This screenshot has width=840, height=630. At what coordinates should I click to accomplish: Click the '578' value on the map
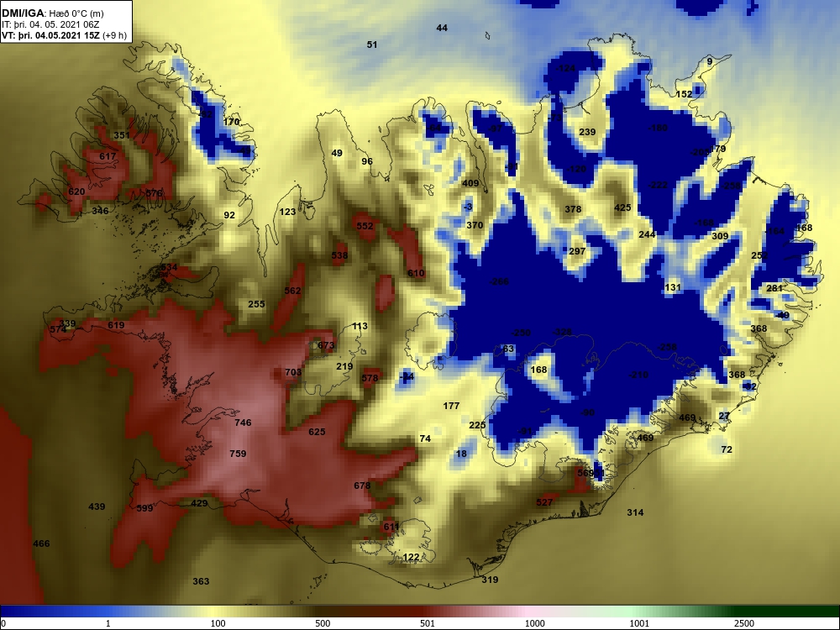pyautogui.click(x=370, y=378)
